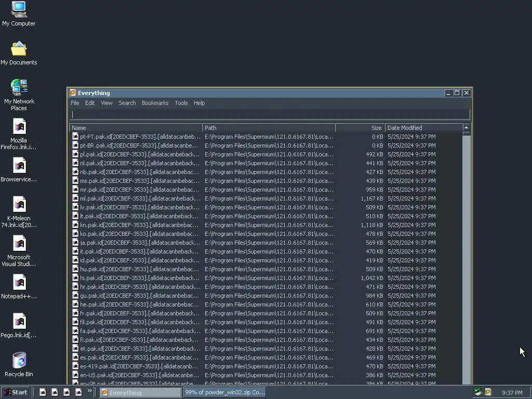Select the gu.pak file row name
The image size is (532, 399).
[139, 295]
